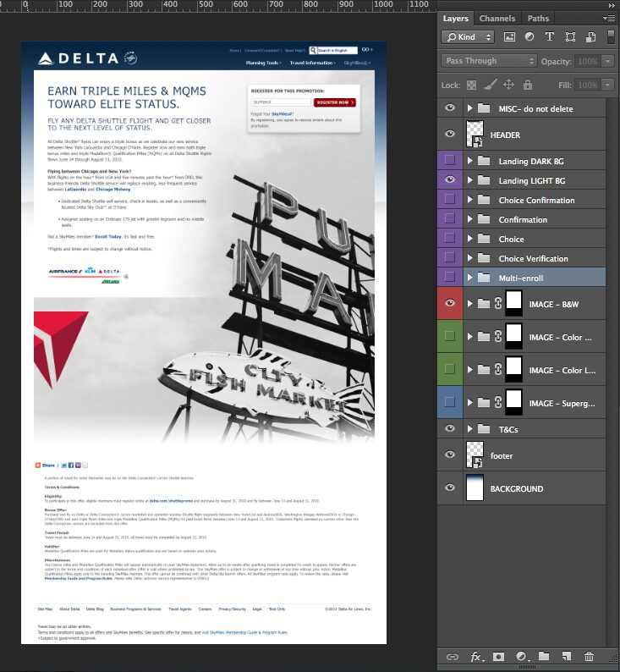
Task: Filter layers by shape layer icon
Action: (x=570, y=37)
